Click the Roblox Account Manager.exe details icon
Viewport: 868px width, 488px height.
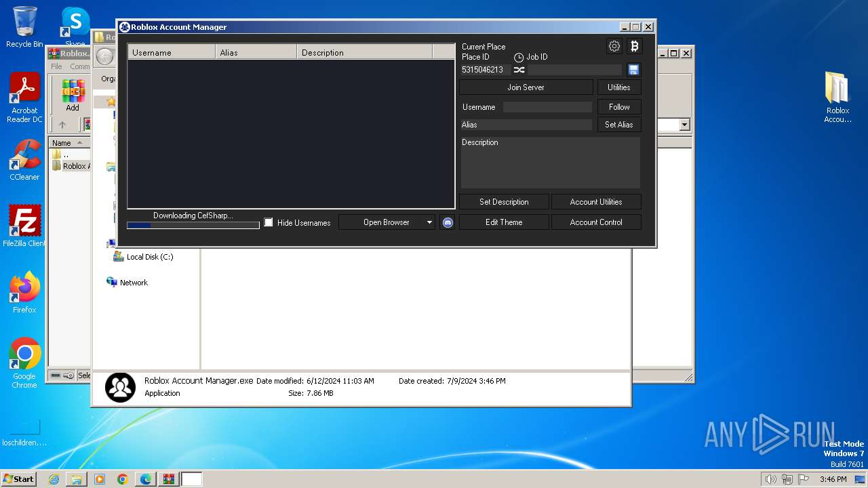click(x=120, y=387)
